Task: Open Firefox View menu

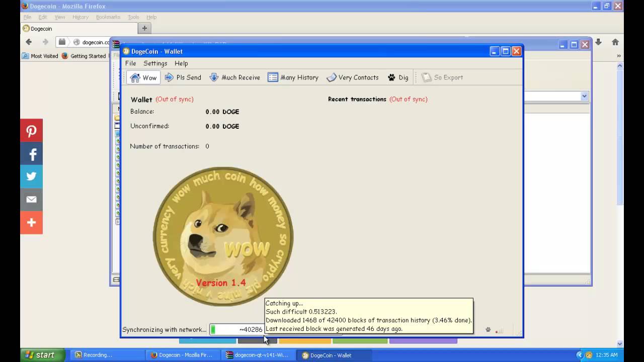Action: coord(60,17)
